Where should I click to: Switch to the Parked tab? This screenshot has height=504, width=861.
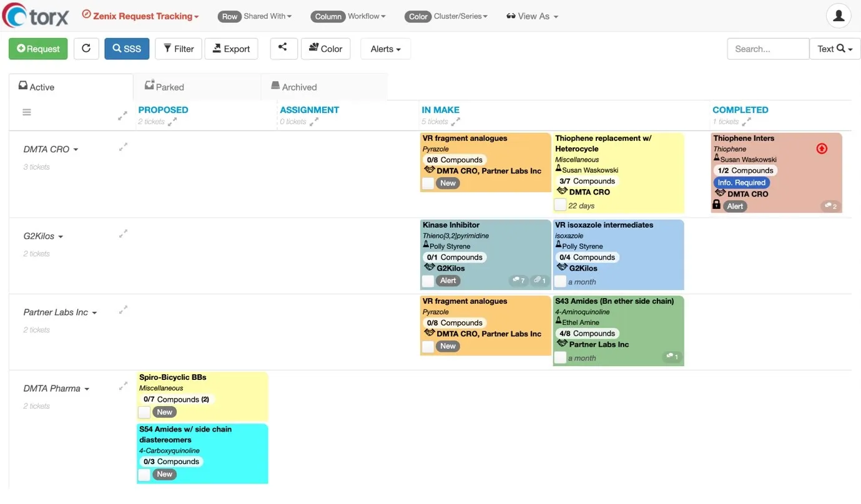pos(164,87)
